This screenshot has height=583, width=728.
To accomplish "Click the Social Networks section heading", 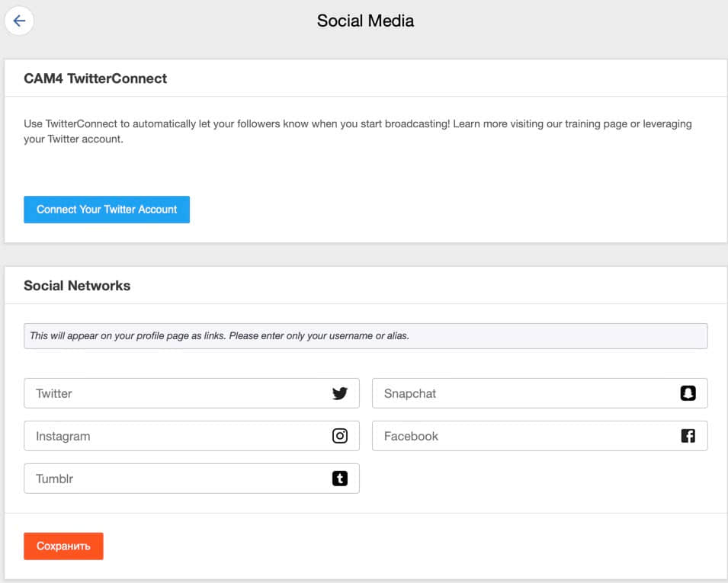I will pyautogui.click(x=77, y=286).
